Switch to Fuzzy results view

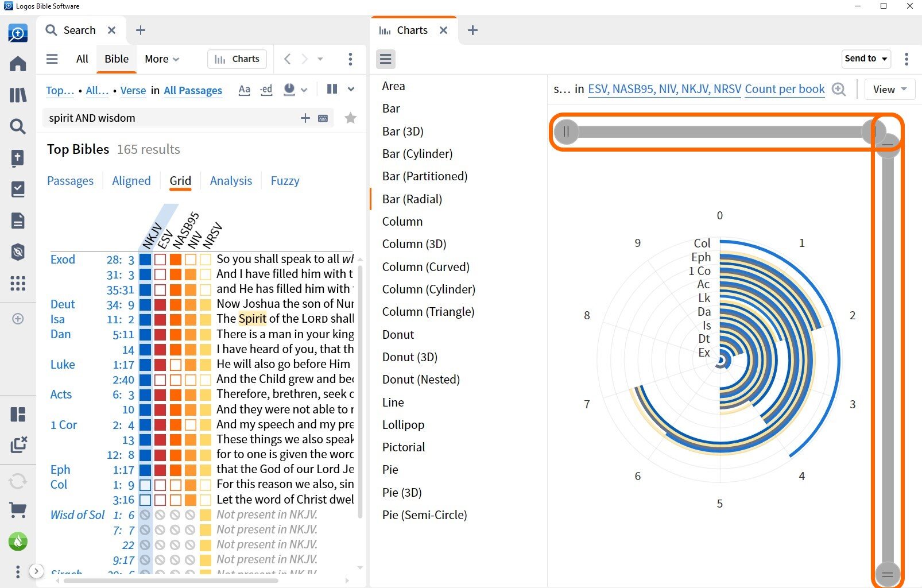[x=285, y=181]
